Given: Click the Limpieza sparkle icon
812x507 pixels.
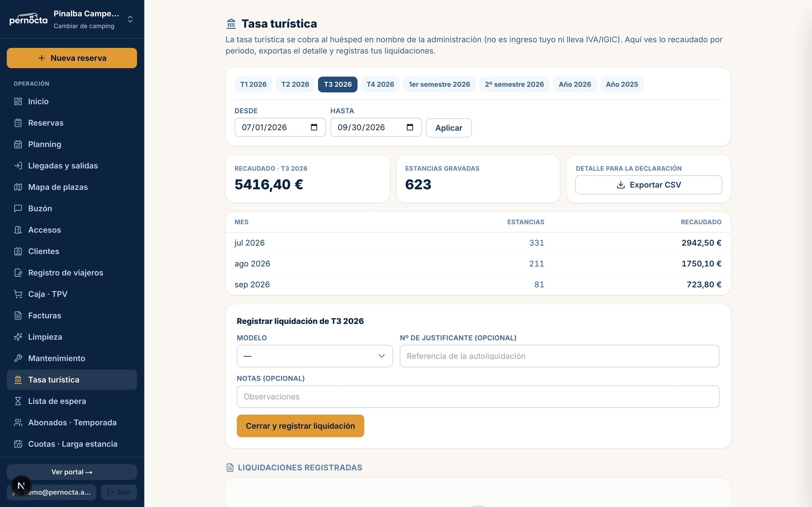Looking at the screenshot, I should coord(18,337).
